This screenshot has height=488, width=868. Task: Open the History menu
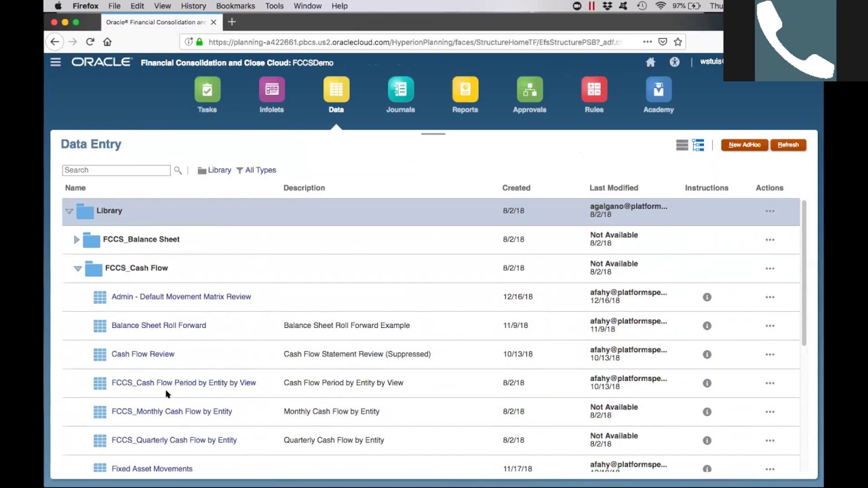193,6
